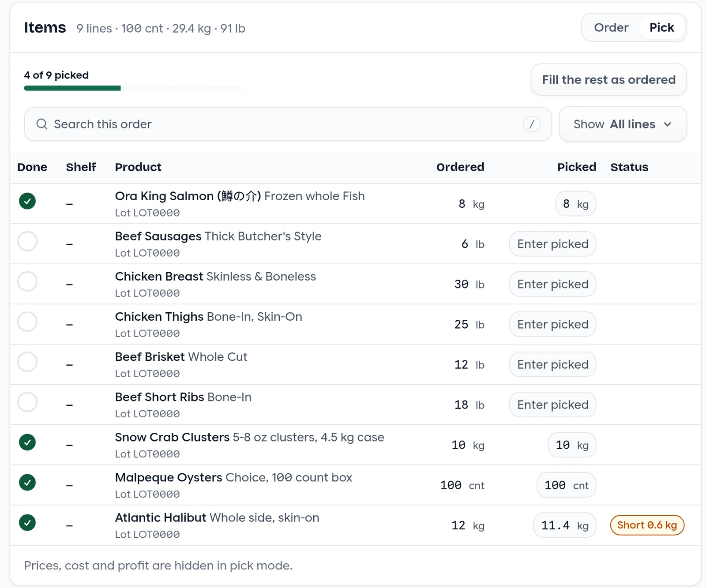The image size is (706, 588).
Task: Click the Product column header
Action: pyautogui.click(x=138, y=167)
